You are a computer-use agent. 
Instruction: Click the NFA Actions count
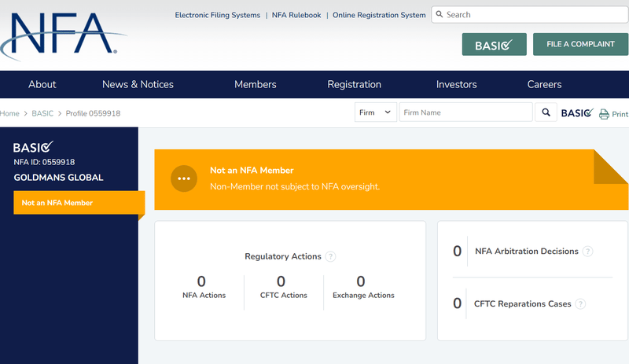click(201, 281)
